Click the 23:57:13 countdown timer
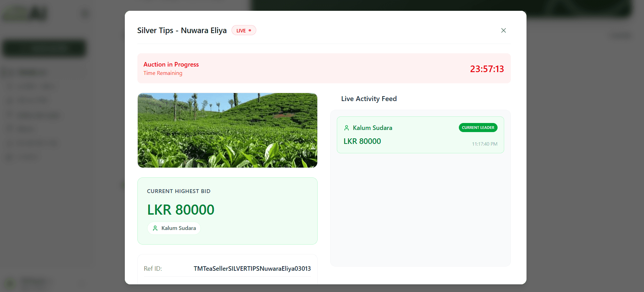644x292 pixels. [x=487, y=69]
